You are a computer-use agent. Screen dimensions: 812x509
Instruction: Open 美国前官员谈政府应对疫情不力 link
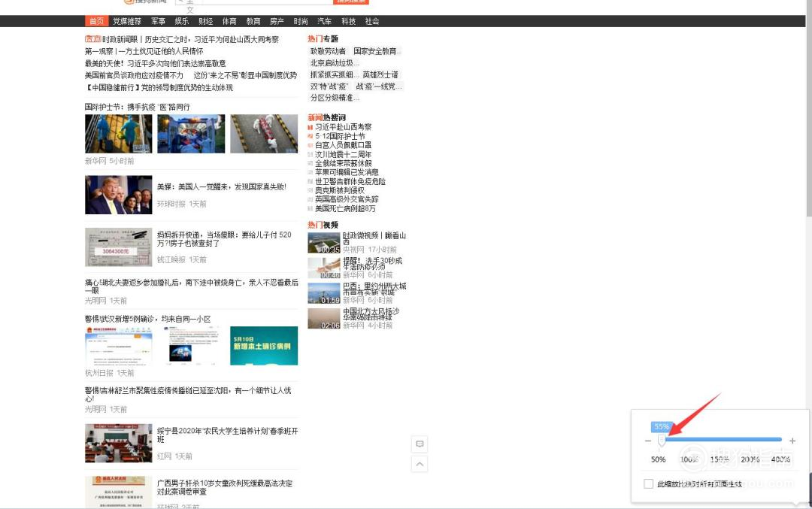tap(134, 75)
